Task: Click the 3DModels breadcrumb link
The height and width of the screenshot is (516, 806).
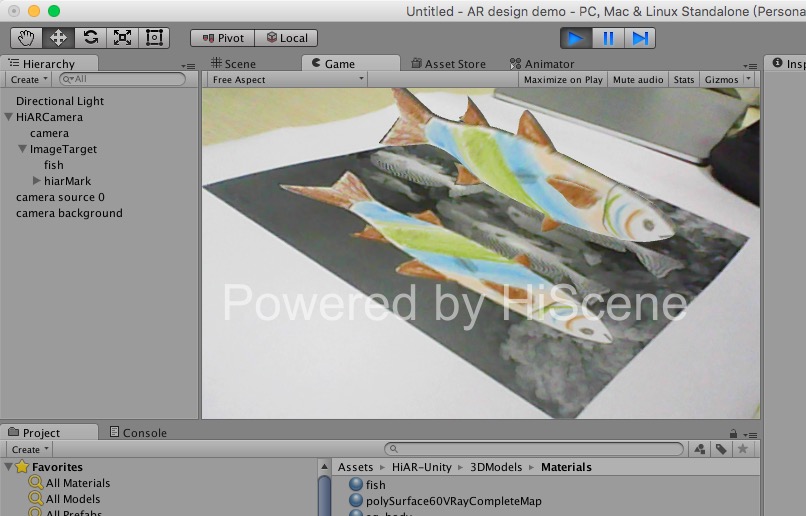Action: [x=497, y=467]
